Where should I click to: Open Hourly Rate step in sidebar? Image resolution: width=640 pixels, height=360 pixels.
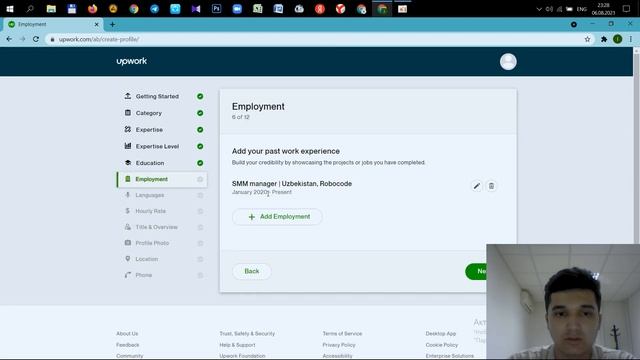point(150,211)
